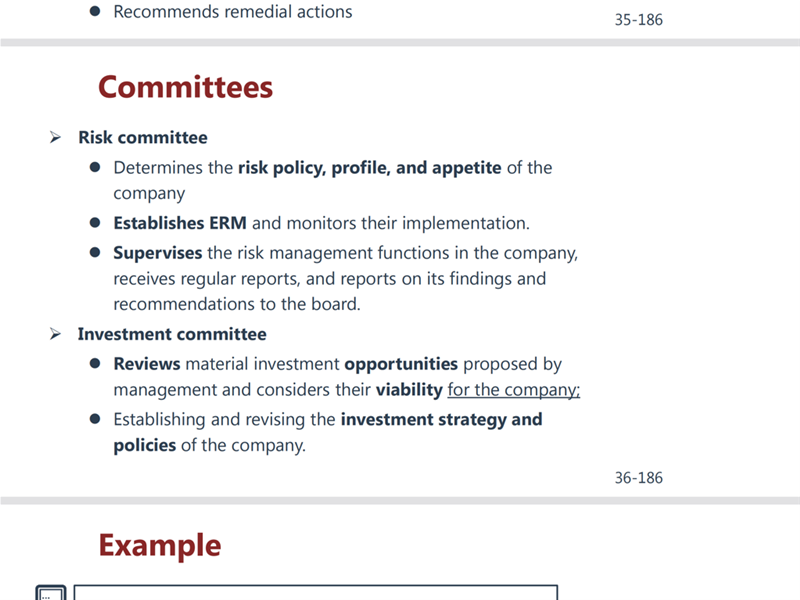Click the arrow bullet beside Risk committee
The image size is (800, 600).
pyautogui.click(x=55, y=137)
